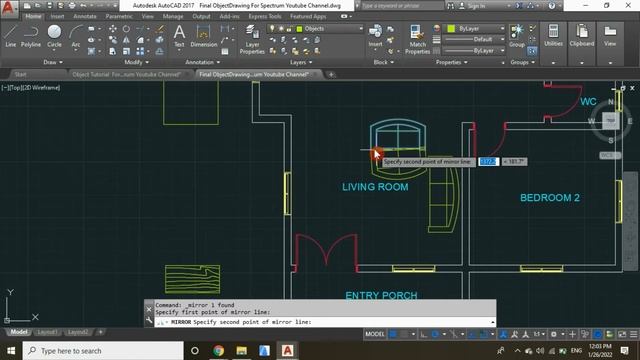Click the Insert block icon
The image size is (640, 360).
click(375, 36)
